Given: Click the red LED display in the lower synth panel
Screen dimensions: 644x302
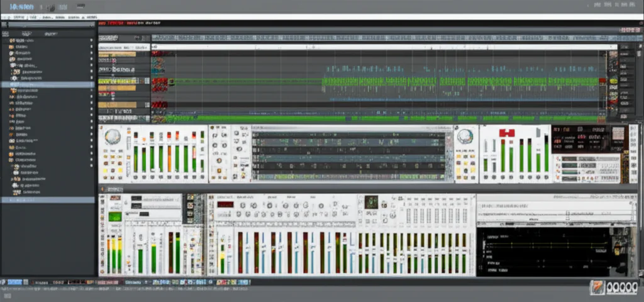Looking at the screenshot, I should click(225, 204).
